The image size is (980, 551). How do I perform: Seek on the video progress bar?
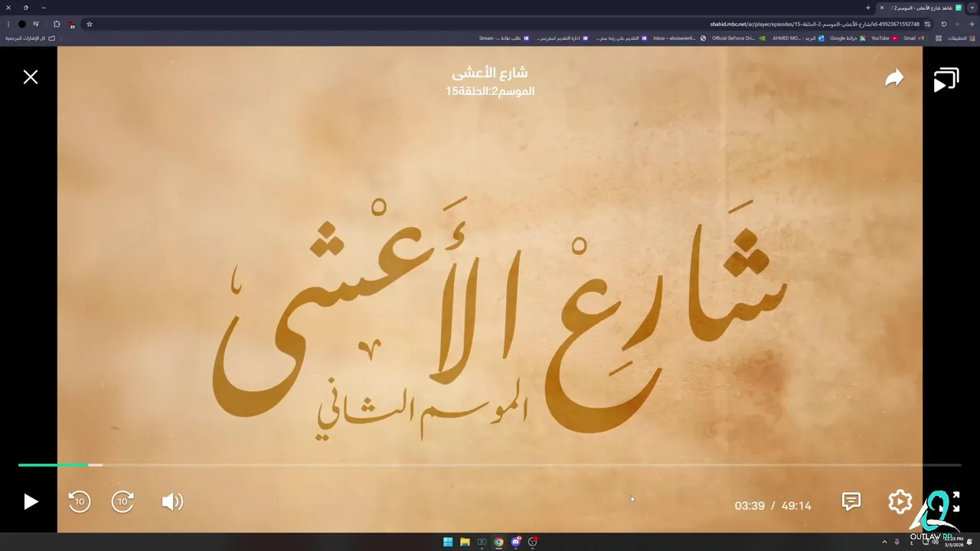(490, 465)
